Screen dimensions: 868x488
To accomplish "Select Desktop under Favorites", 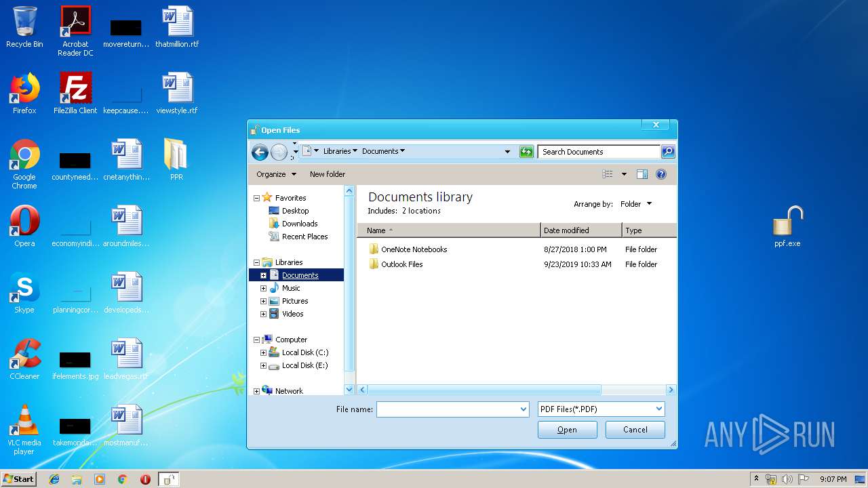I will (x=295, y=211).
